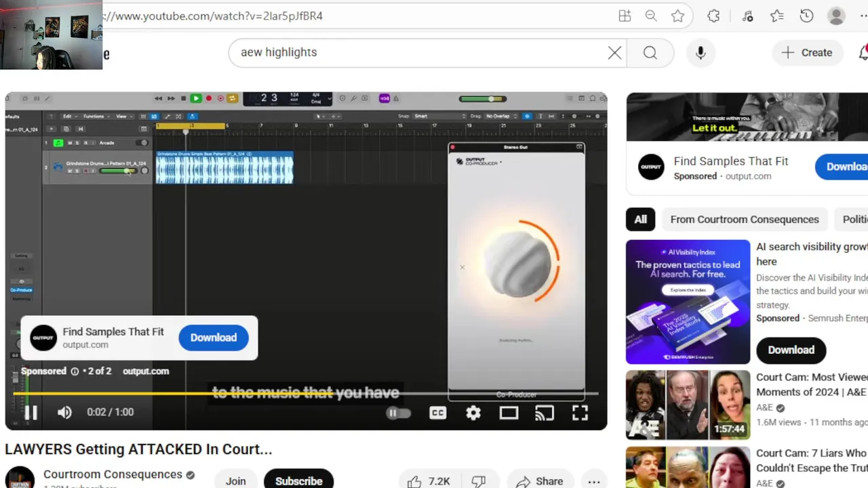Pause the video with the player pause button
Screen dimensions: 868x488
coord(31,412)
